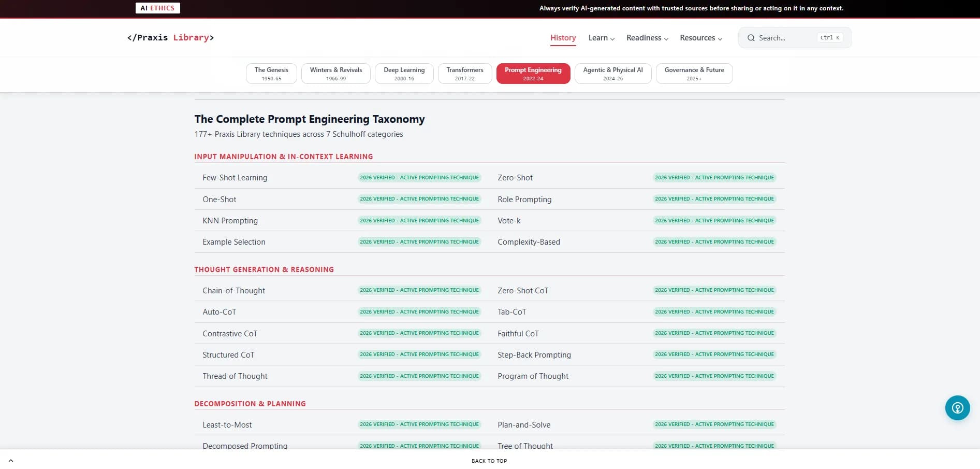Expand the Learn dropdown menu
The width and height of the screenshot is (980, 469).
point(601,38)
